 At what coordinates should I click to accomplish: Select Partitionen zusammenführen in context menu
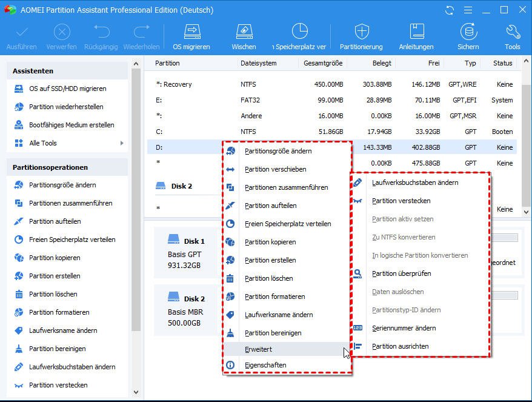[x=287, y=187]
